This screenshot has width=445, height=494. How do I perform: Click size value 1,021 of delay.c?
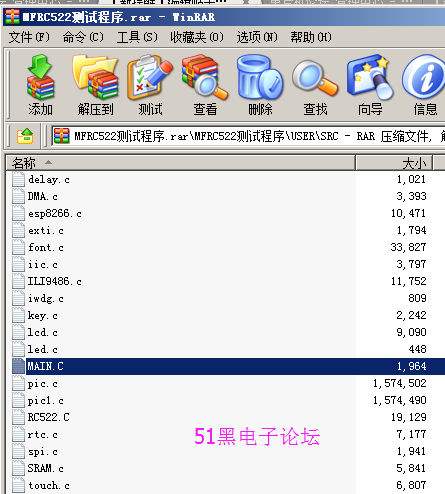tap(411, 179)
